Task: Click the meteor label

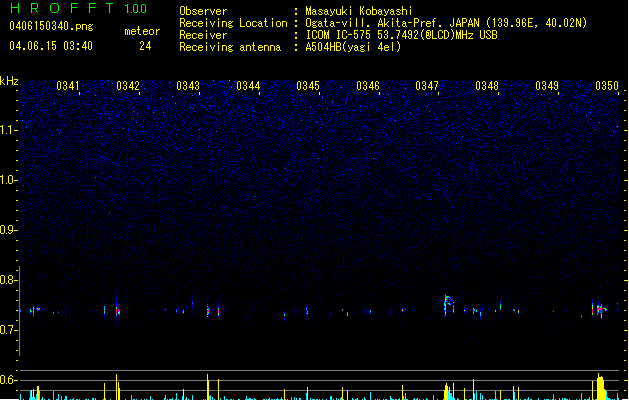Action: pyautogui.click(x=142, y=31)
